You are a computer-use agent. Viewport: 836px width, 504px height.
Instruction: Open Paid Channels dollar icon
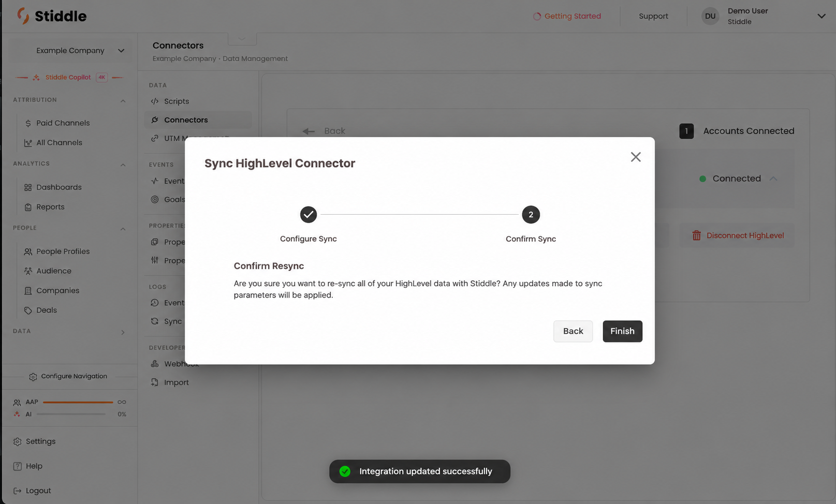(x=28, y=123)
